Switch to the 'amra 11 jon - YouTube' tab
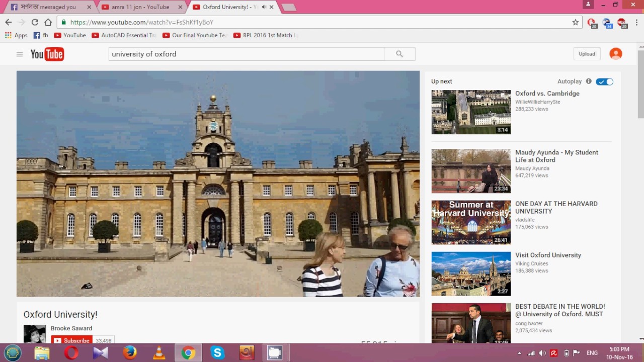 pos(140,7)
